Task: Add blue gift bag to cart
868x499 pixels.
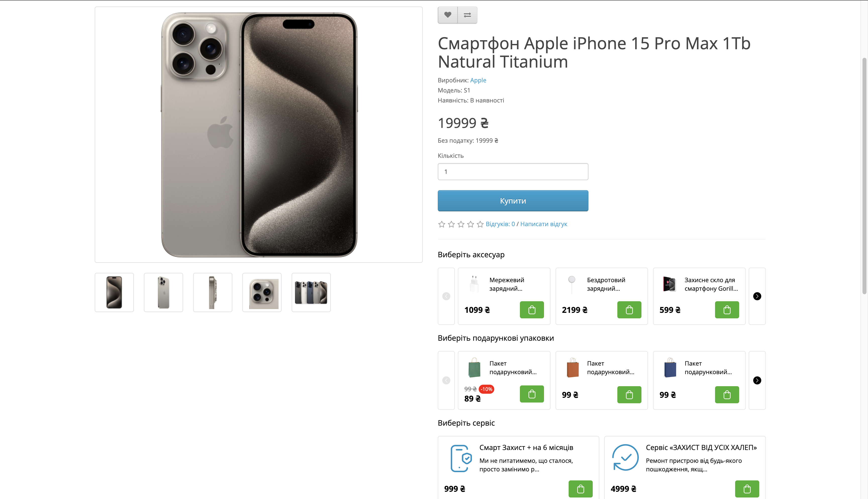Action: pos(727,395)
